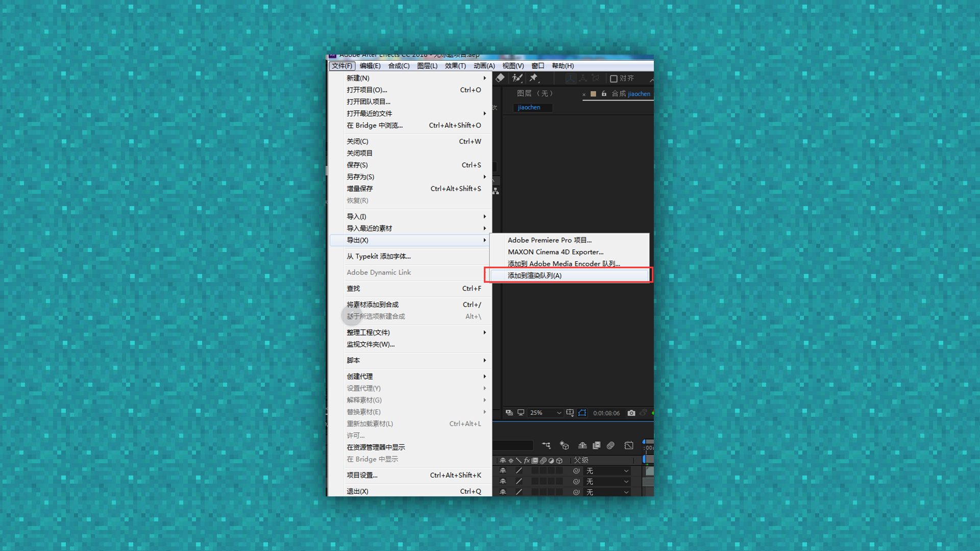
Task: Select the Puppet Pin tool
Action: pyautogui.click(x=534, y=78)
